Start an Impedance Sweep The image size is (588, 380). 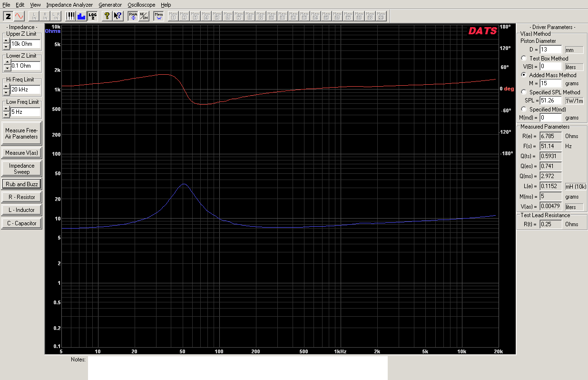tap(21, 169)
